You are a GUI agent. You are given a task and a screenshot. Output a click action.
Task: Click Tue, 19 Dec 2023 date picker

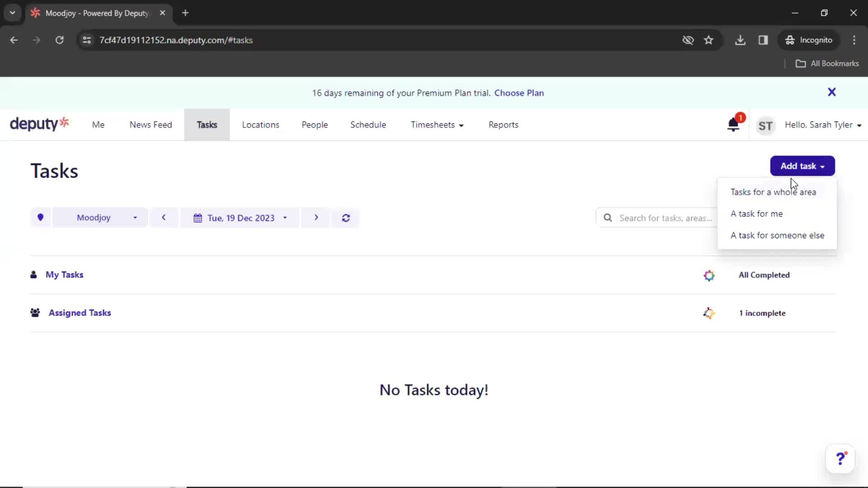tap(240, 217)
